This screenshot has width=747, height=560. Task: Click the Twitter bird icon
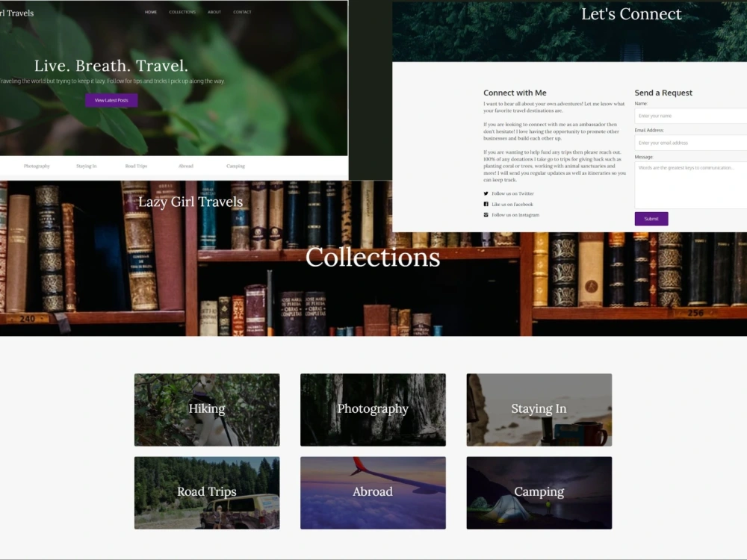pyautogui.click(x=486, y=193)
